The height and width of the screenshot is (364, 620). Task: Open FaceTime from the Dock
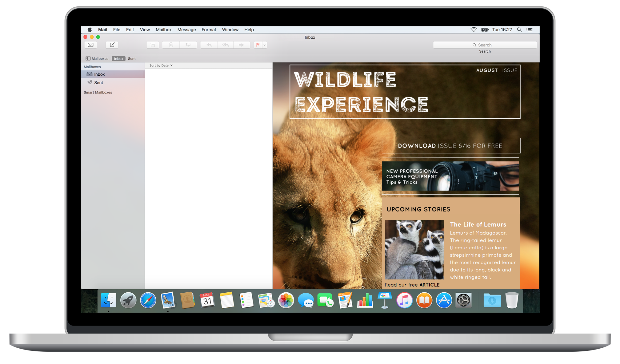(x=325, y=300)
